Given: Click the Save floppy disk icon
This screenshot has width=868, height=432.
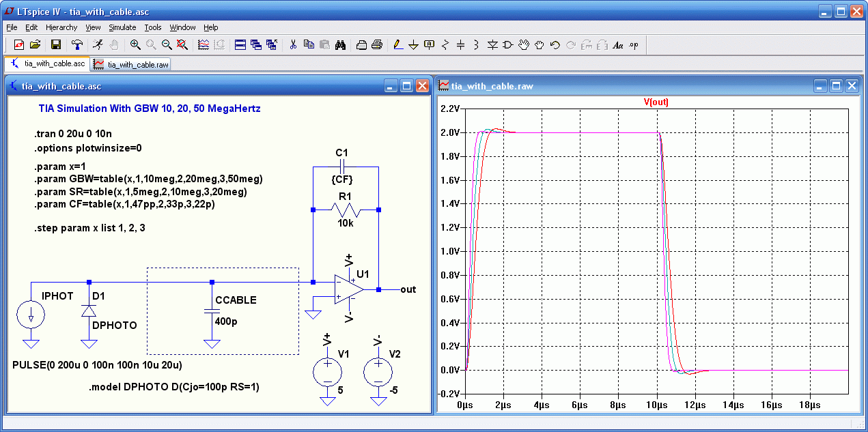Looking at the screenshot, I should pos(56,44).
